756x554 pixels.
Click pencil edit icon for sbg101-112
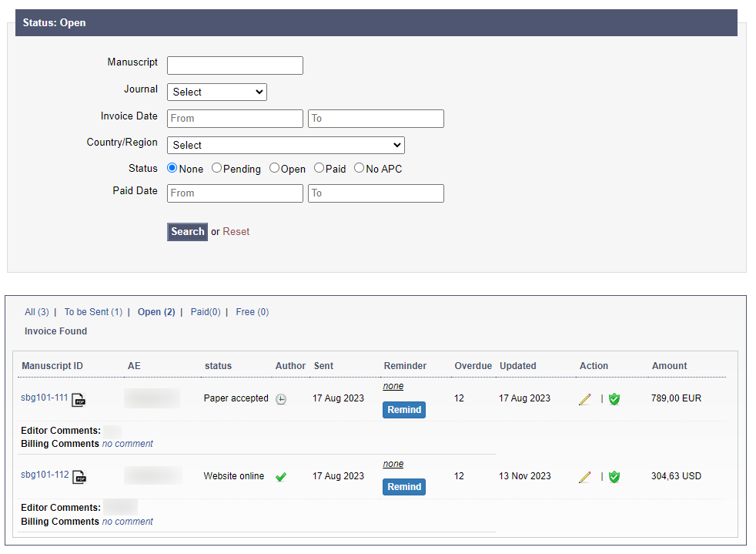(x=585, y=477)
